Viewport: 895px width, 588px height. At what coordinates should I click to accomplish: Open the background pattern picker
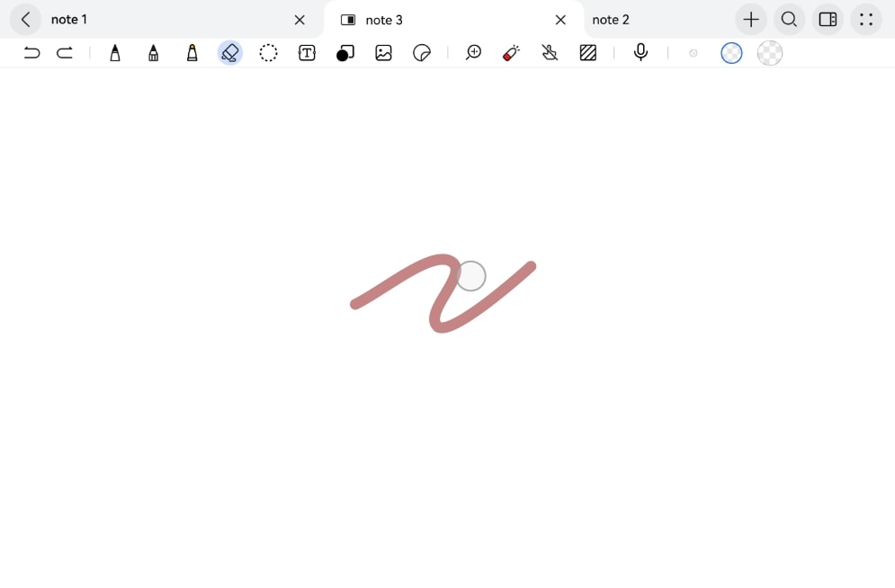coord(588,53)
